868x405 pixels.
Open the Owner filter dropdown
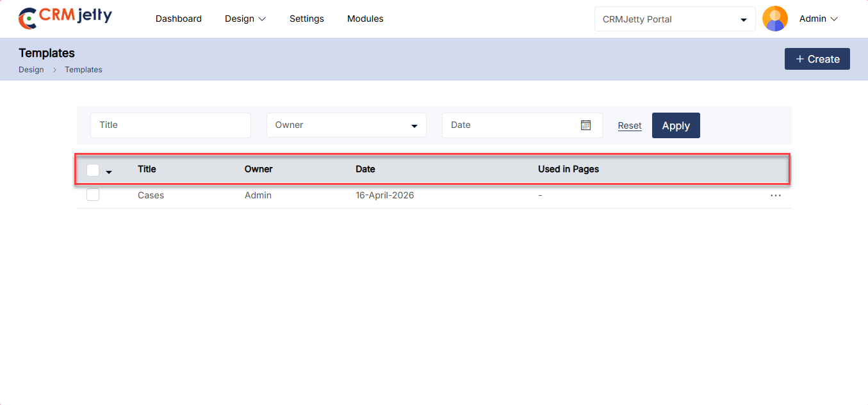346,125
